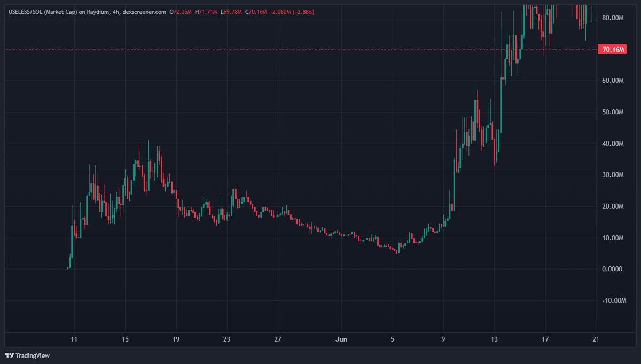
Task: Click the TradingView logo
Action: (x=27, y=355)
